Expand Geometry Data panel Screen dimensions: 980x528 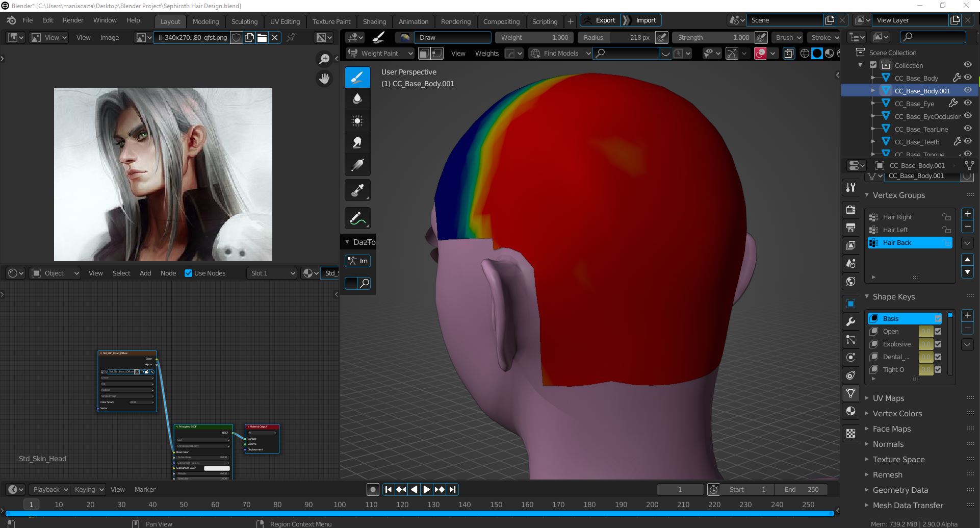click(x=900, y=490)
